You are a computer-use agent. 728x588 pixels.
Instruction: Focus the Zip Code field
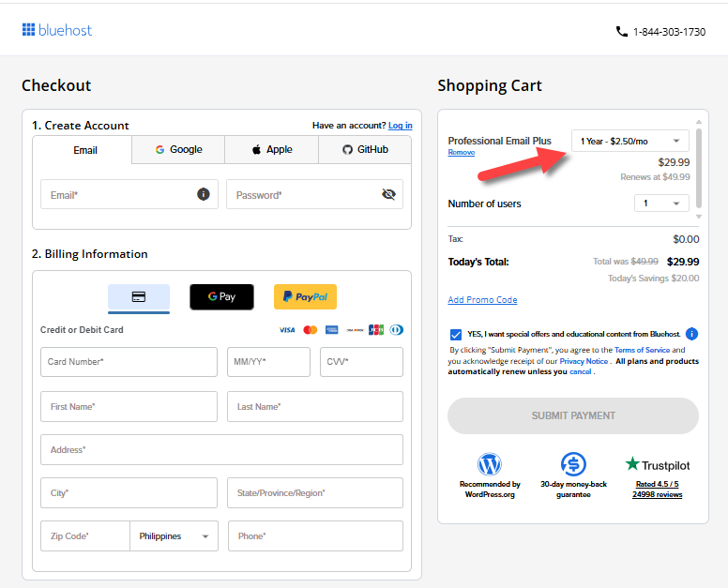tap(85, 536)
